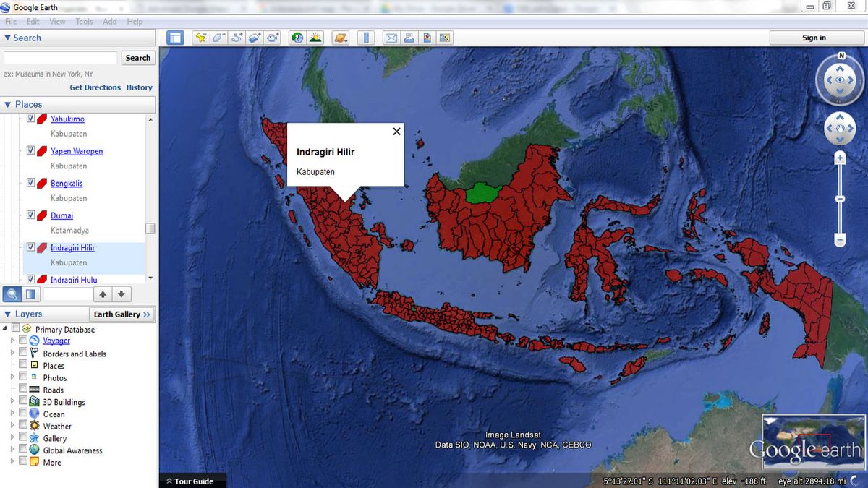The image size is (868, 488).
Task: Click the eye look-around joystick control
Action: click(x=840, y=80)
